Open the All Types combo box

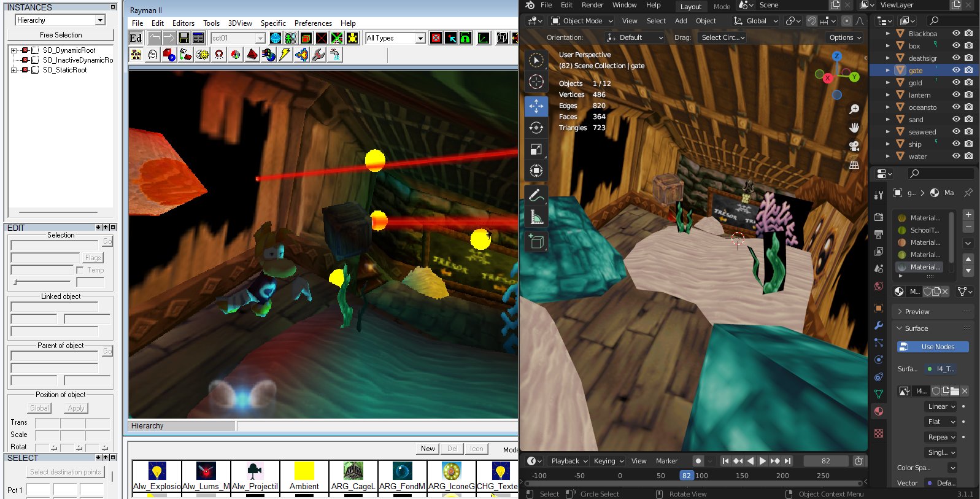pos(395,38)
